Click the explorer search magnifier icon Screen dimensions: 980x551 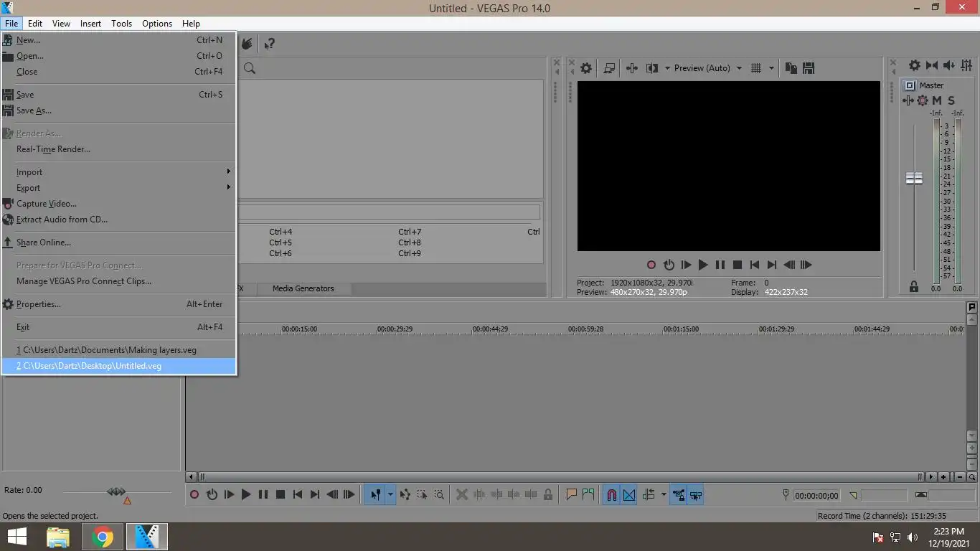(x=250, y=68)
